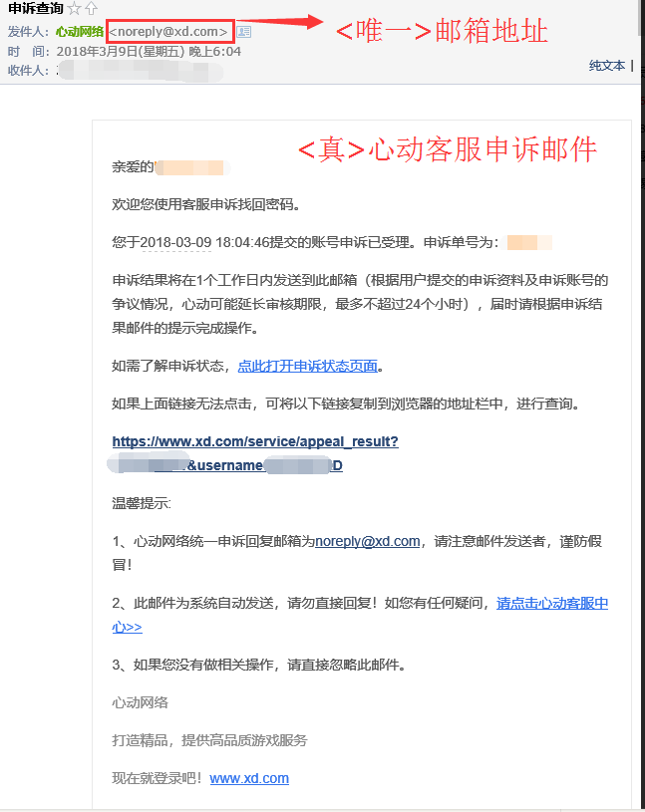Viewport: 645px width, 812px height.
Task: Click the red <唯一>邮箱地址 annotation text
Action: coord(441,30)
